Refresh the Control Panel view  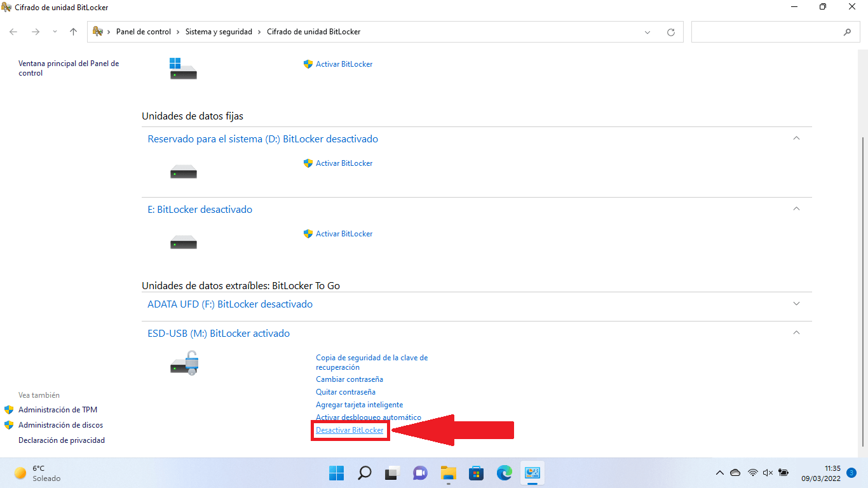click(x=671, y=32)
